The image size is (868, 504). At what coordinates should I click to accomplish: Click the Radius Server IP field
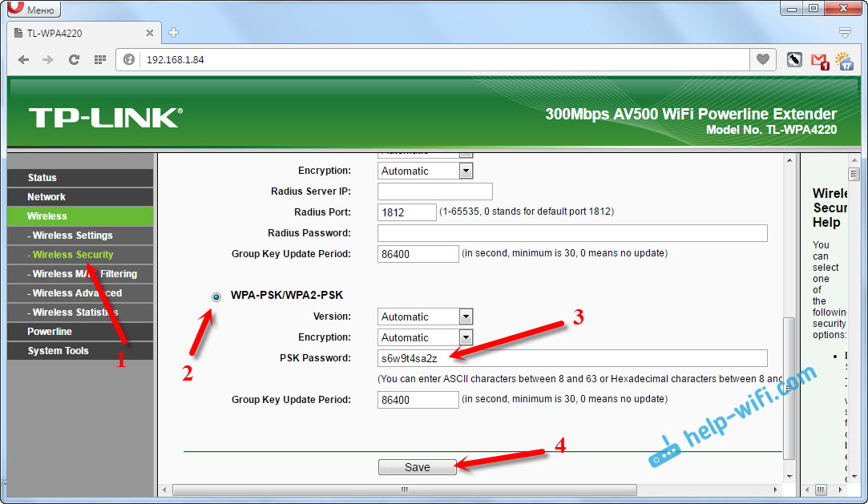tap(434, 192)
